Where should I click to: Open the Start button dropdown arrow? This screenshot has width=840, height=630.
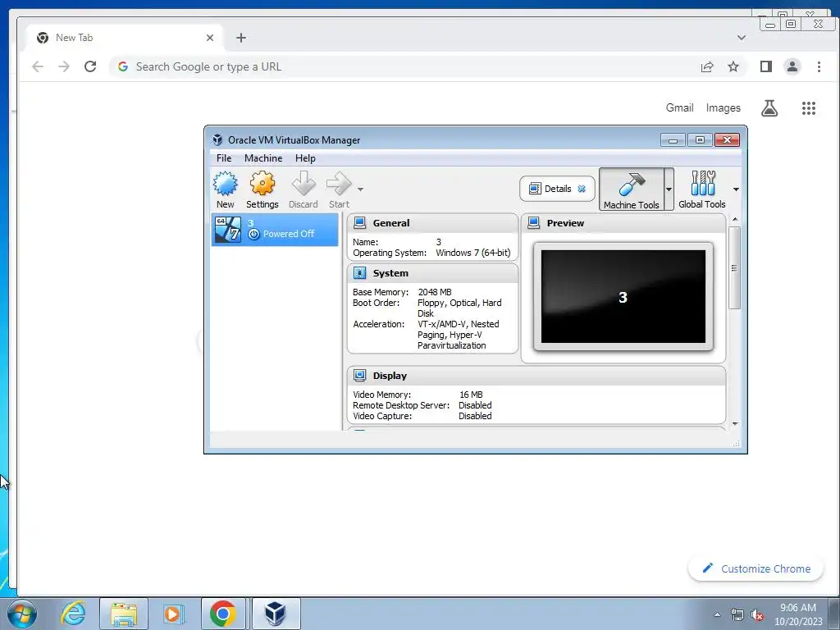point(361,189)
